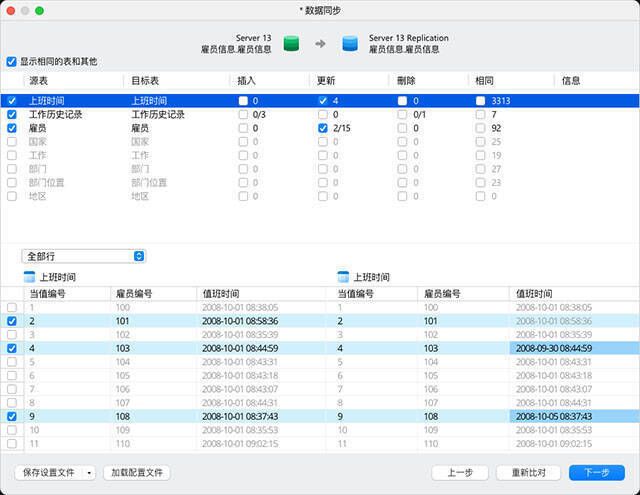The height and width of the screenshot is (495, 640).
Task: Click the target 上班时间 table icon
Action: click(x=343, y=277)
